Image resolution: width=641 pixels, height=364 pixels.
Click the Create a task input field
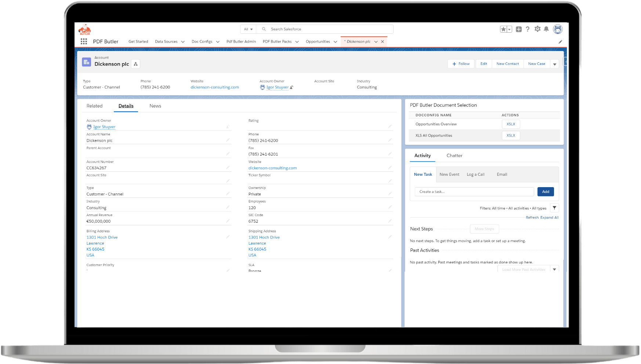tap(474, 192)
